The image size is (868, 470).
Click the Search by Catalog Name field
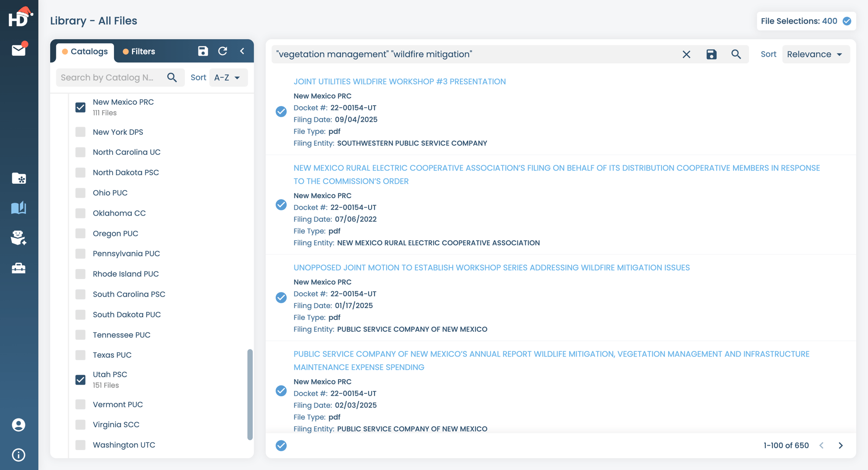point(110,77)
